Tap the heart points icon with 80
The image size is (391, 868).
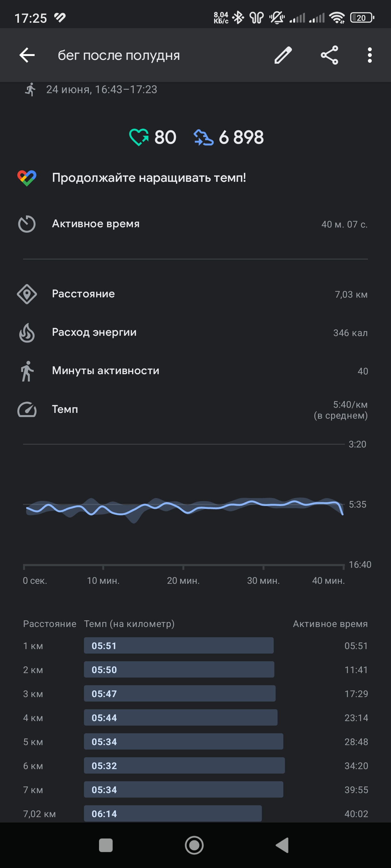139,138
